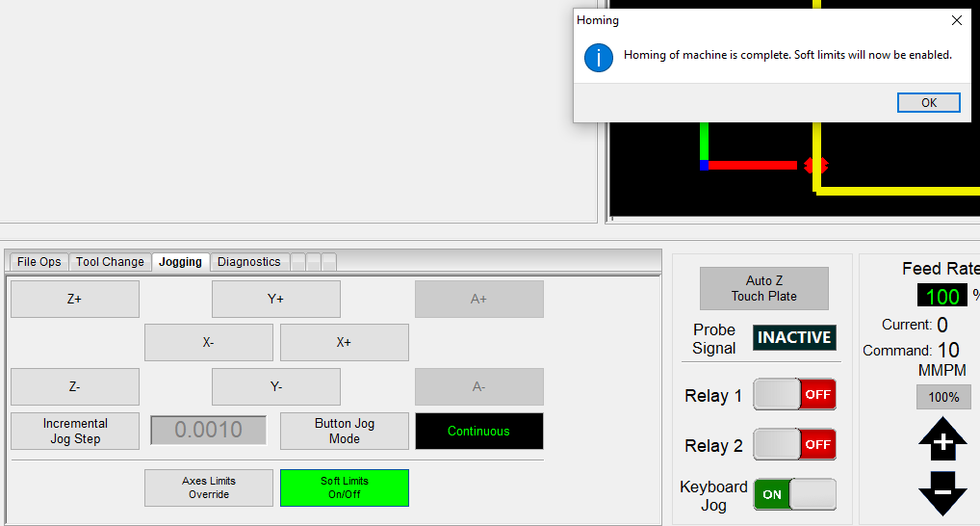Click the Auto Z Touch Plate button
This screenshot has width=980, height=526.
[x=763, y=288]
